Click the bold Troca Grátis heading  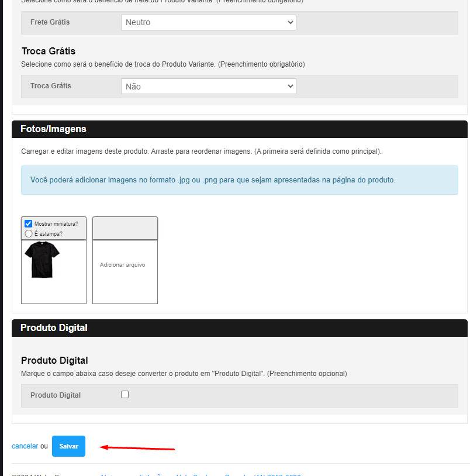tap(49, 51)
